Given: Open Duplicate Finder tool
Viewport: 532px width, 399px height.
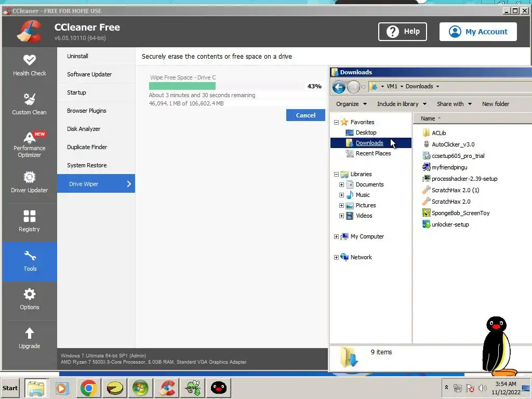Looking at the screenshot, I should pos(96,147).
